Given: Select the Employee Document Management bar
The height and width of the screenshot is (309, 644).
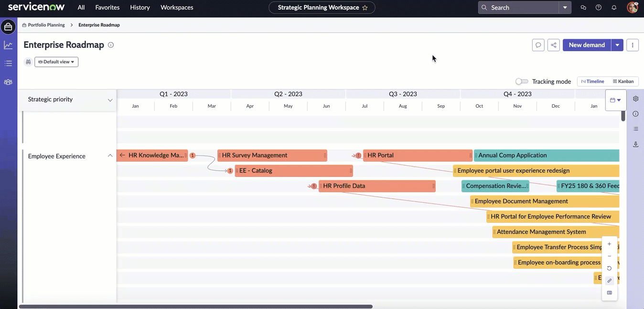Looking at the screenshot, I should click(x=545, y=201).
